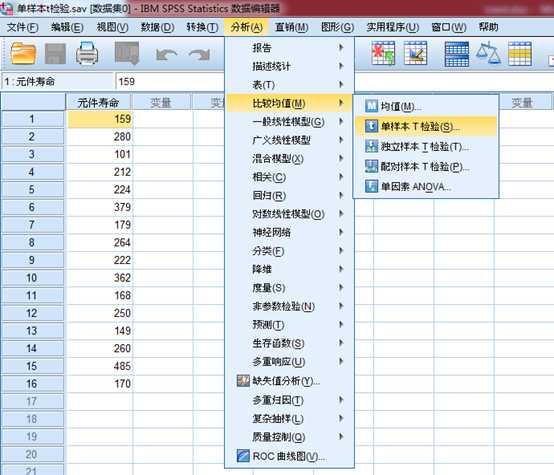Expand the 分类(F) submenu
Viewport: 554px width, 475px height.
(289, 251)
